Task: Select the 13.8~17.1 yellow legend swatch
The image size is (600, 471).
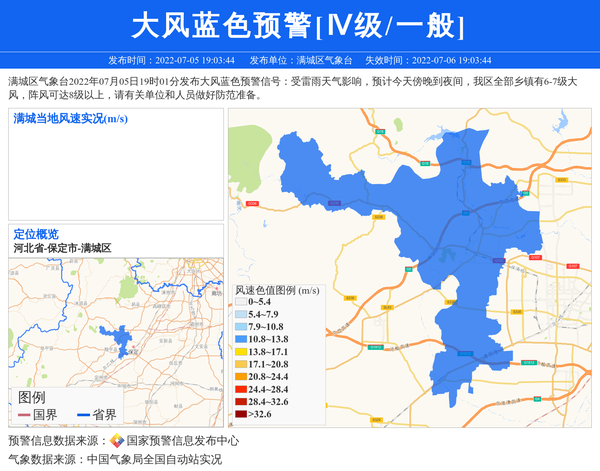Action: (x=241, y=352)
